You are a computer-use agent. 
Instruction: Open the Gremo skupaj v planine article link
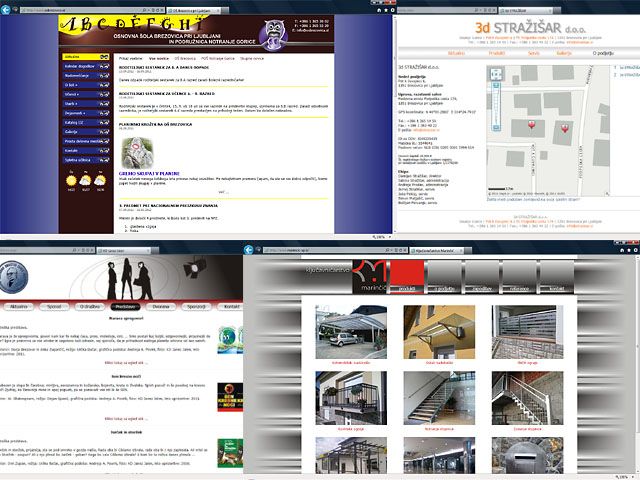click(x=149, y=173)
